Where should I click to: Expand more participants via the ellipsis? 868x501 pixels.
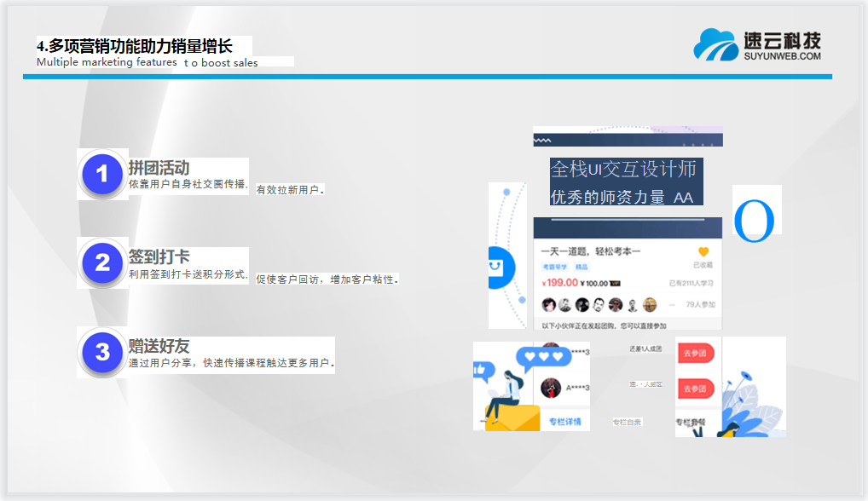[671, 304]
